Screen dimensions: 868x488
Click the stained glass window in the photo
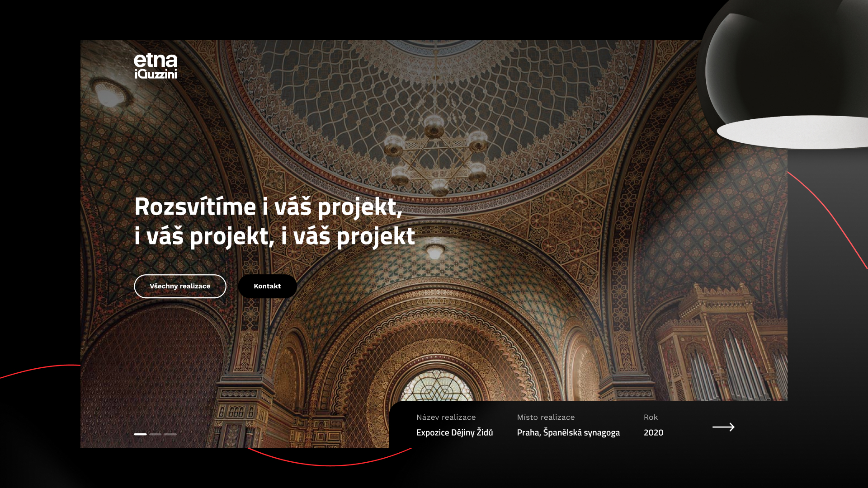(437, 386)
